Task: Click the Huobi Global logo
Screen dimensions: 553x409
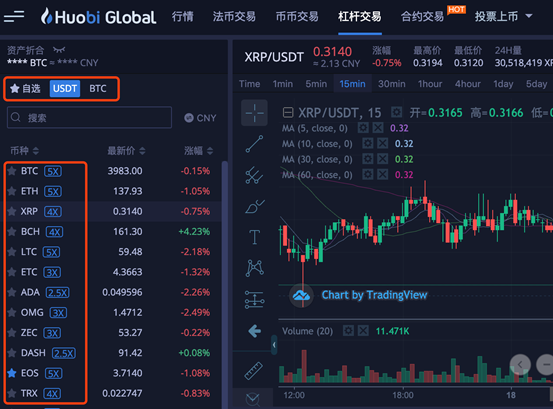Action: click(98, 17)
